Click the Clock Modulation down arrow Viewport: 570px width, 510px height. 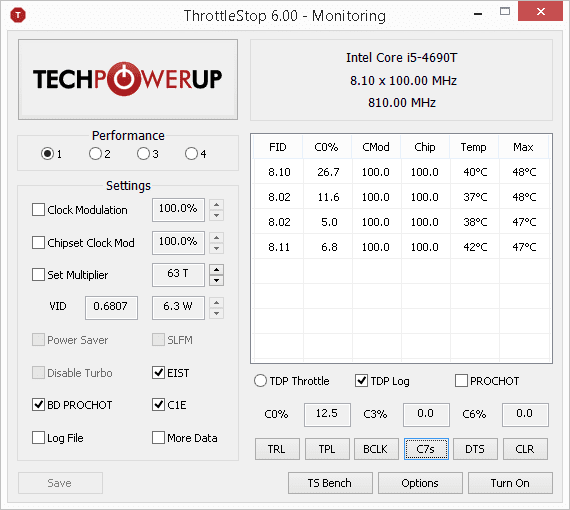click(x=216, y=216)
